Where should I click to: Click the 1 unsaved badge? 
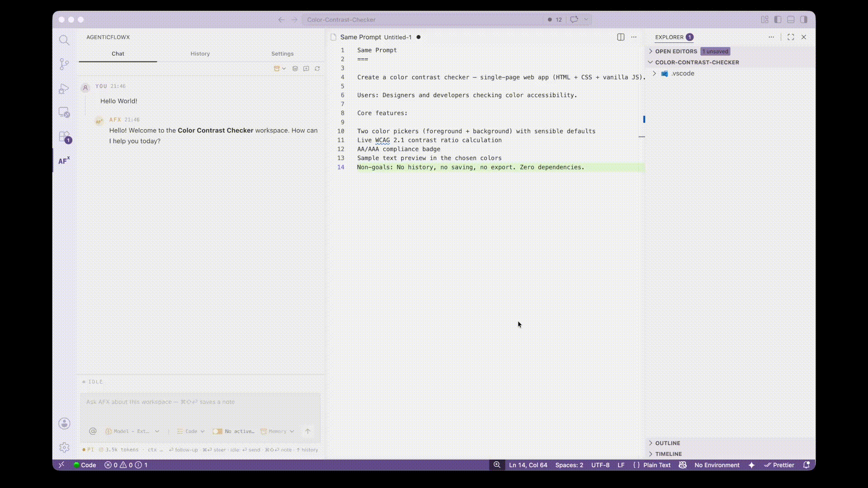tap(715, 51)
